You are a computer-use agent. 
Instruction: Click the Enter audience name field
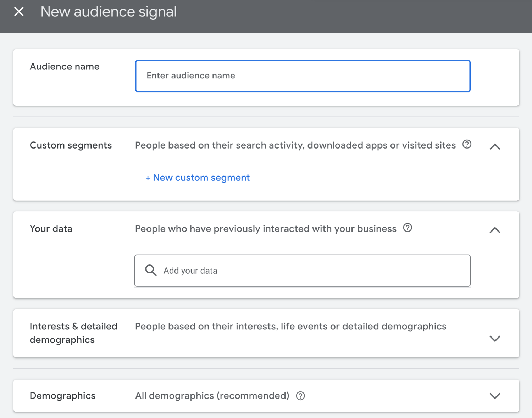[x=302, y=76]
